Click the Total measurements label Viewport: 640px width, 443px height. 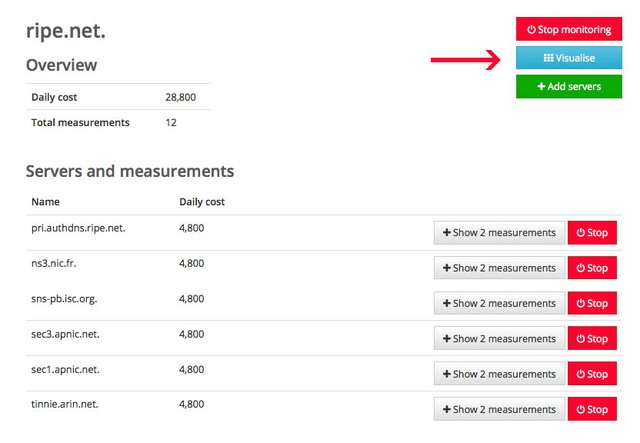(x=80, y=122)
